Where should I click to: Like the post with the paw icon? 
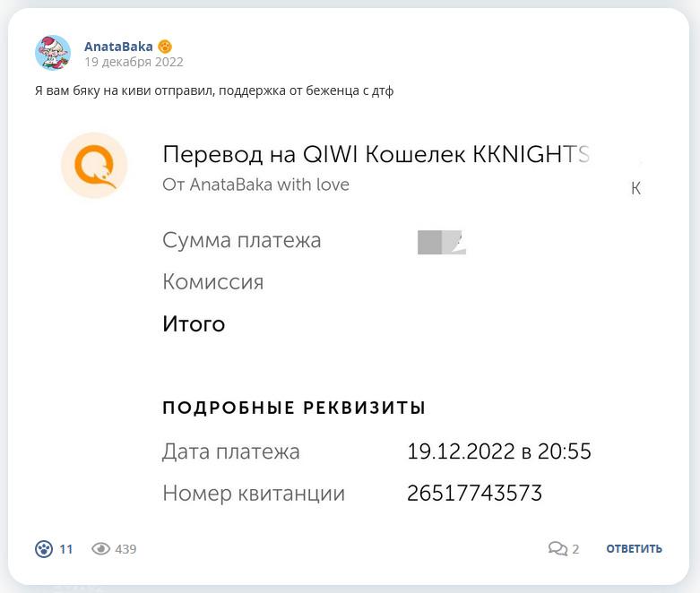pos(44,549)
